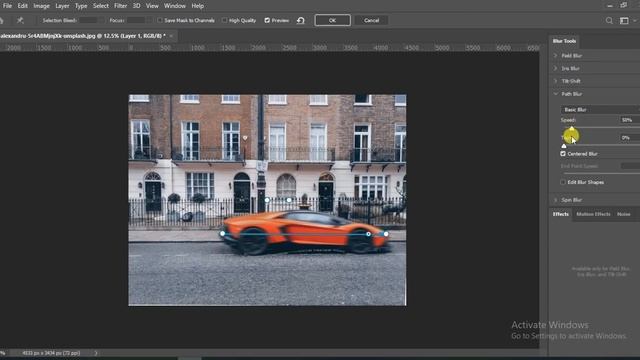Select the Effects tab
Screen dimensions: 640x360
[560, 214]
